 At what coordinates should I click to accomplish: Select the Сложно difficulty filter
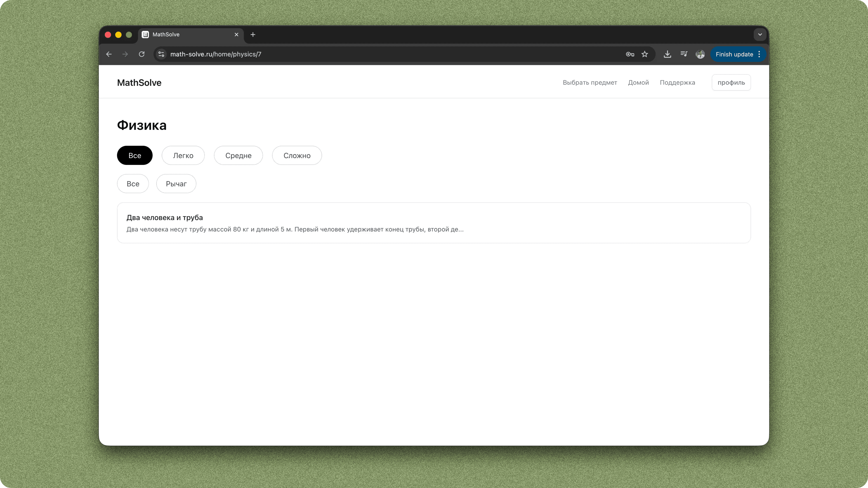point(297,156)
